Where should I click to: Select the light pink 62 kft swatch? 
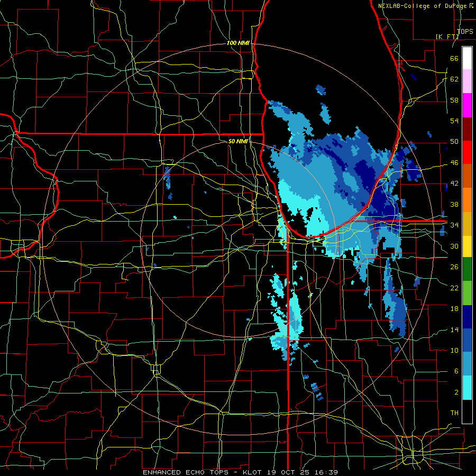point(467,81)
